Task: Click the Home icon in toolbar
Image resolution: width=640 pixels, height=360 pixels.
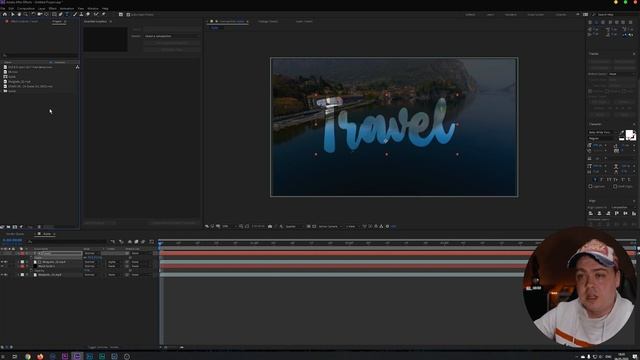Action: (x=4, y=14)
